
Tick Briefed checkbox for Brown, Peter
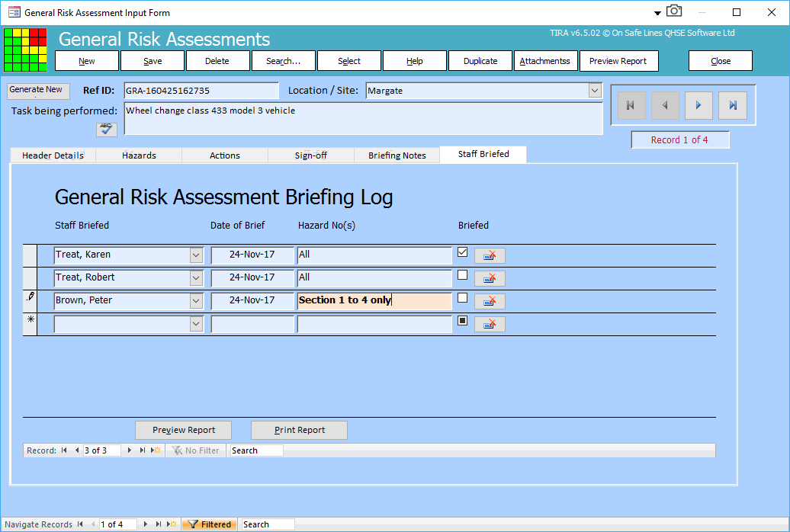pos(463,298)
